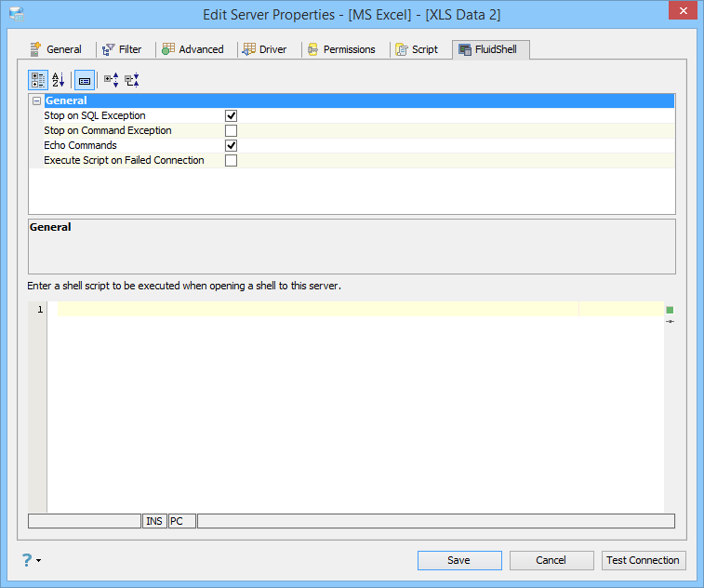Switch to Categorized view in property grid
704x588 pixels.
point(38,80)
